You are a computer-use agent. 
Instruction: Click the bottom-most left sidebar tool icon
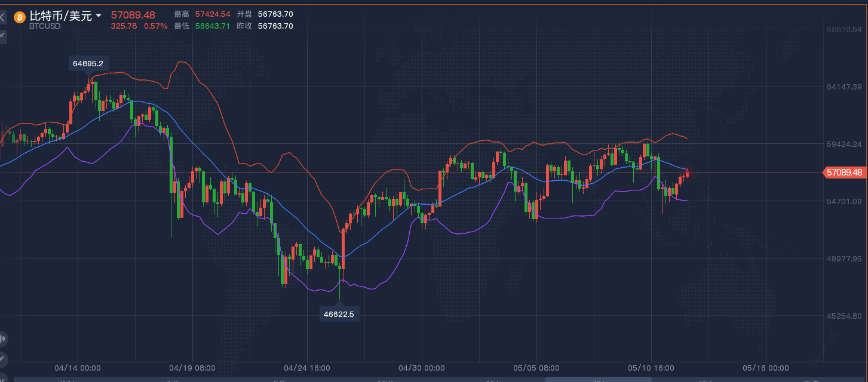(2, 377)
